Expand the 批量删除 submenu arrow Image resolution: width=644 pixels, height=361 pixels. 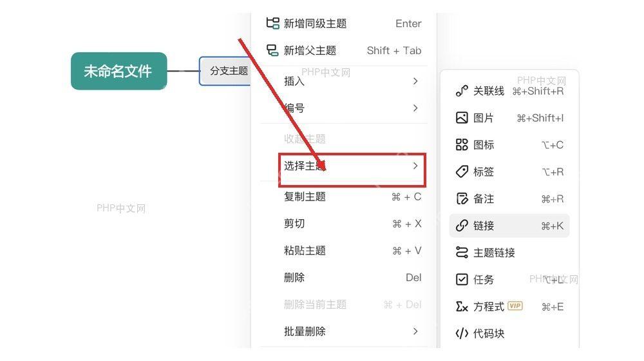tap(415, 331)
